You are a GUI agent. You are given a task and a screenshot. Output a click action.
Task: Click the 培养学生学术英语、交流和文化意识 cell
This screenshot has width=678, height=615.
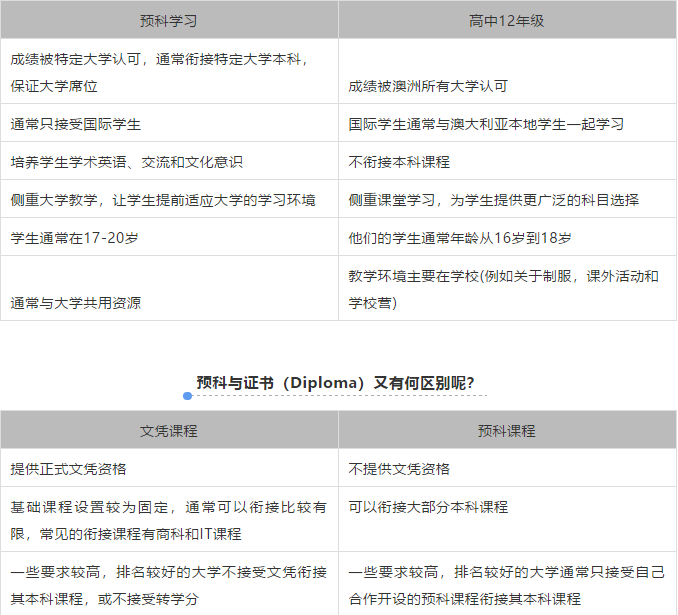pyautogui.click(x=127, y=162)
